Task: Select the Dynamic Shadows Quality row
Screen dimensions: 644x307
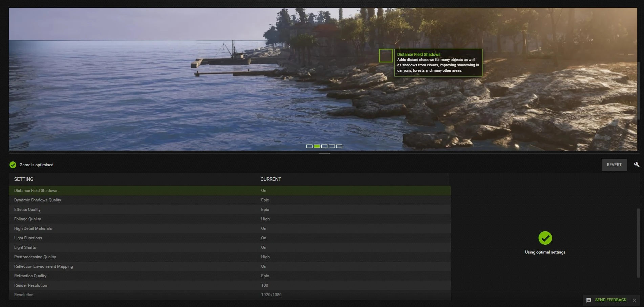Action: [x=230, y=200]
